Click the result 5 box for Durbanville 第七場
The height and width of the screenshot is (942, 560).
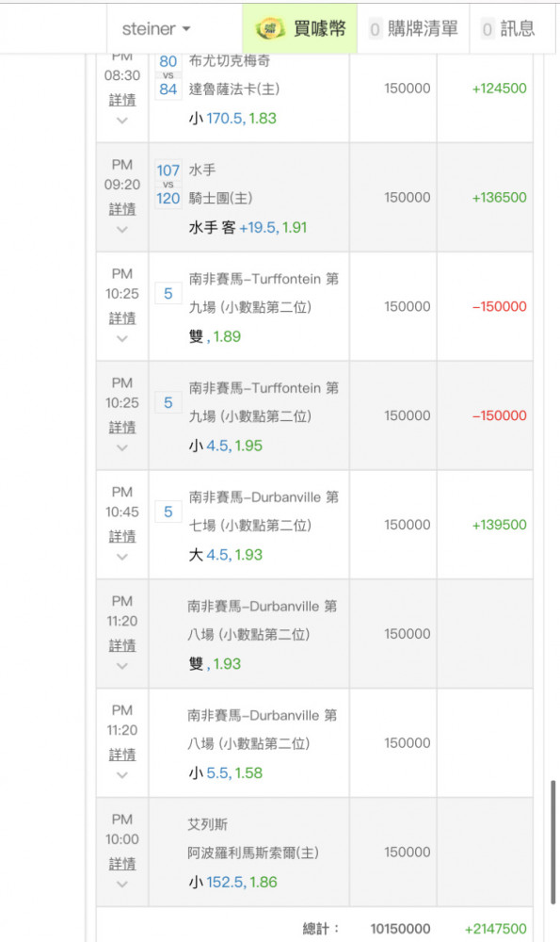(x=168, y=512)
